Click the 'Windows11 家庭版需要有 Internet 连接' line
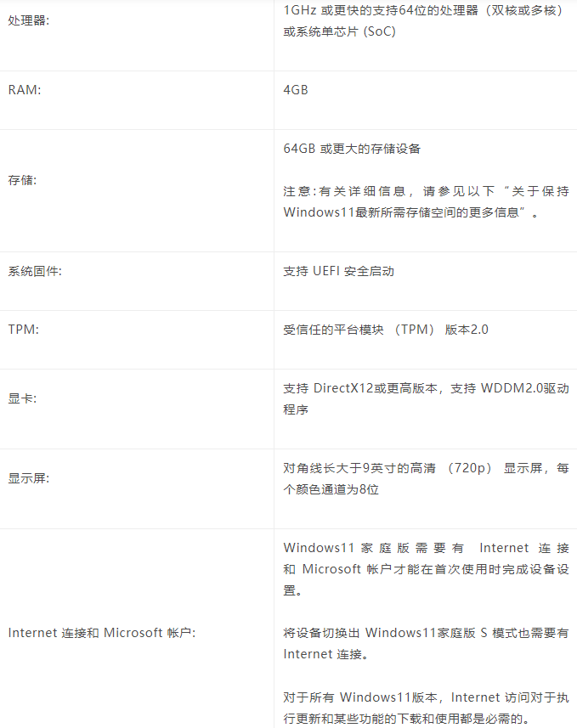This screenshot has height=728, width=577. pyautogui.click(x=426, y=548)
